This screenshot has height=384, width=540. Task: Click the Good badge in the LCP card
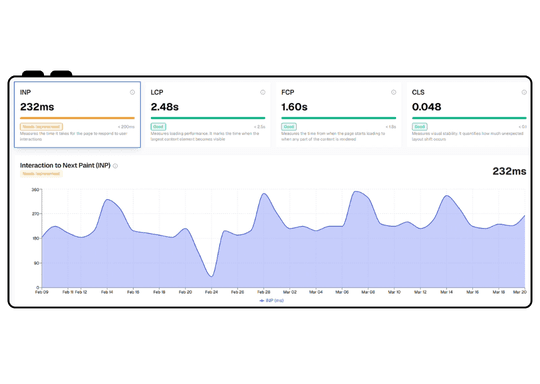tap(158, 127)
